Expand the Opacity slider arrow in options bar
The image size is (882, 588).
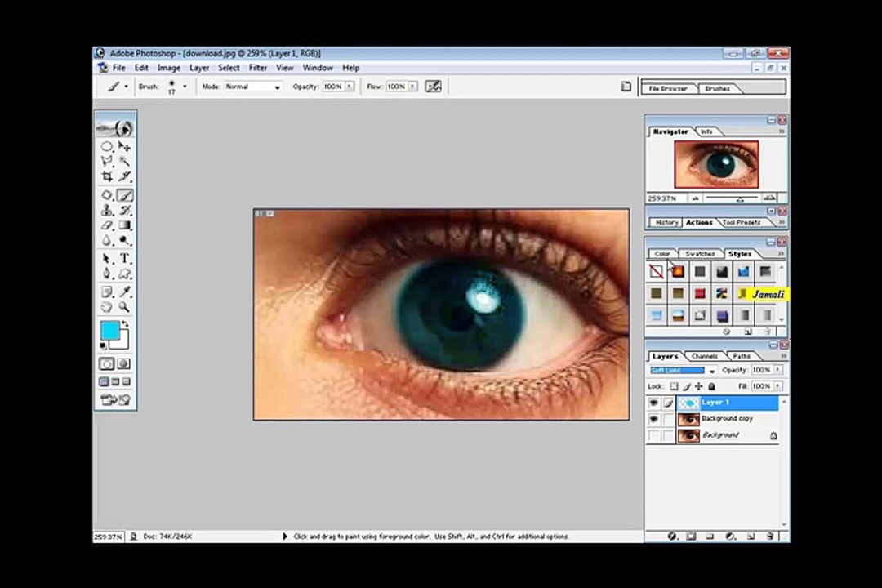350,87
